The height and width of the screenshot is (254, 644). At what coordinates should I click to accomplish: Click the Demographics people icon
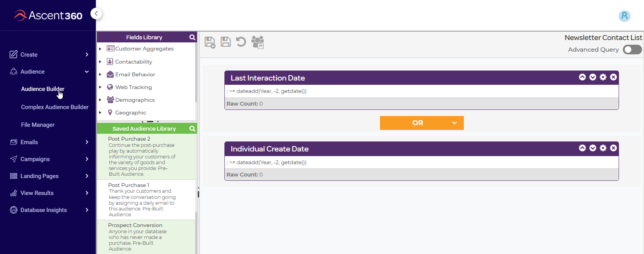click(110, 100)
